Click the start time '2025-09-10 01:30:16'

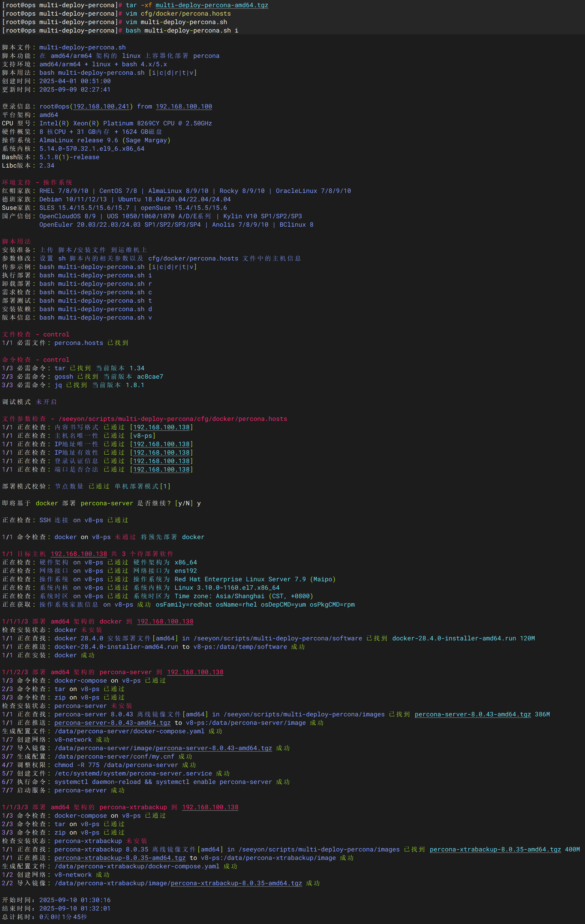tap(75, 900)
